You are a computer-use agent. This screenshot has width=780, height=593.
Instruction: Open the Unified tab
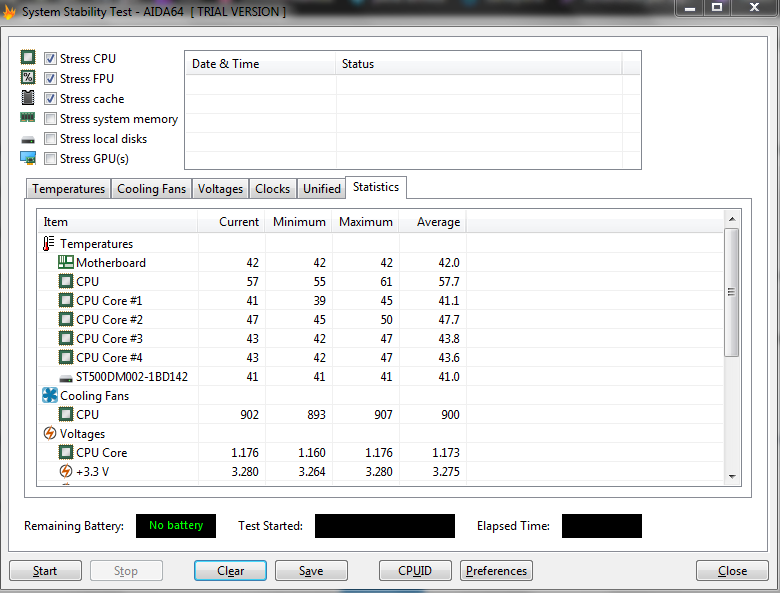point(322,189)
